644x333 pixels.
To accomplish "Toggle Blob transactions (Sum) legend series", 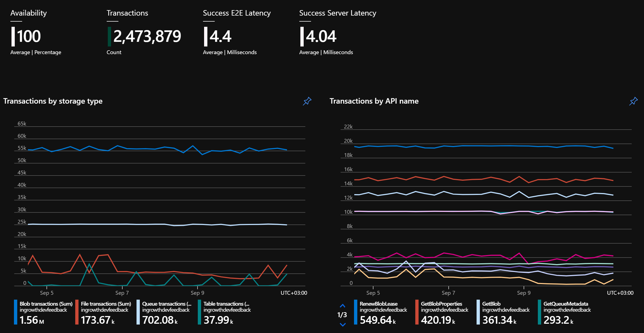I will point(43,312).
